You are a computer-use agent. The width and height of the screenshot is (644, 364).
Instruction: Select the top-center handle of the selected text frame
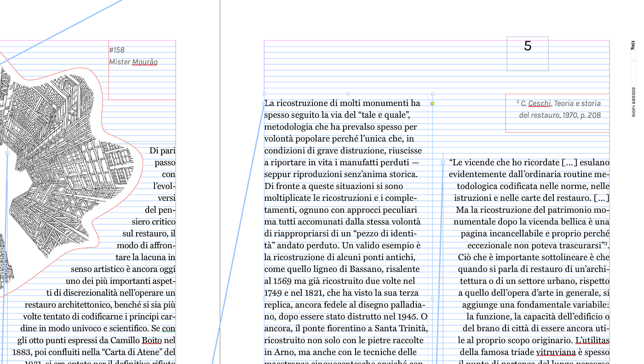348,94
